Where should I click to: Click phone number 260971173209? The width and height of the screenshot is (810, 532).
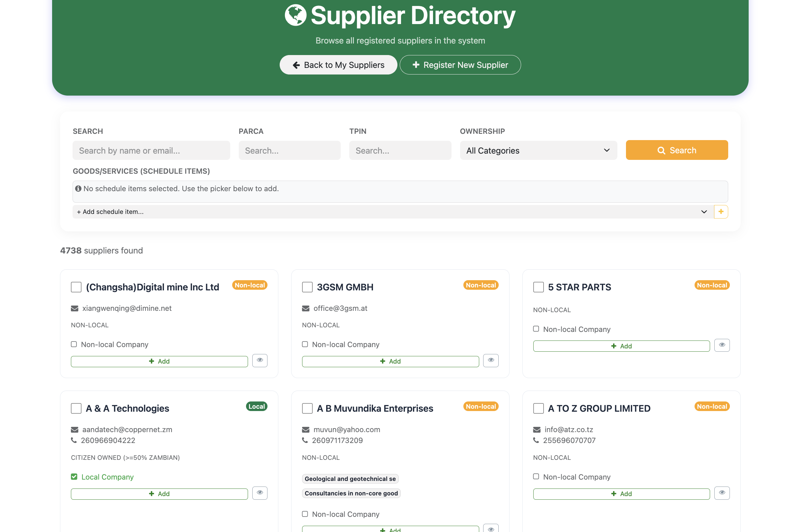click(337, 440)
